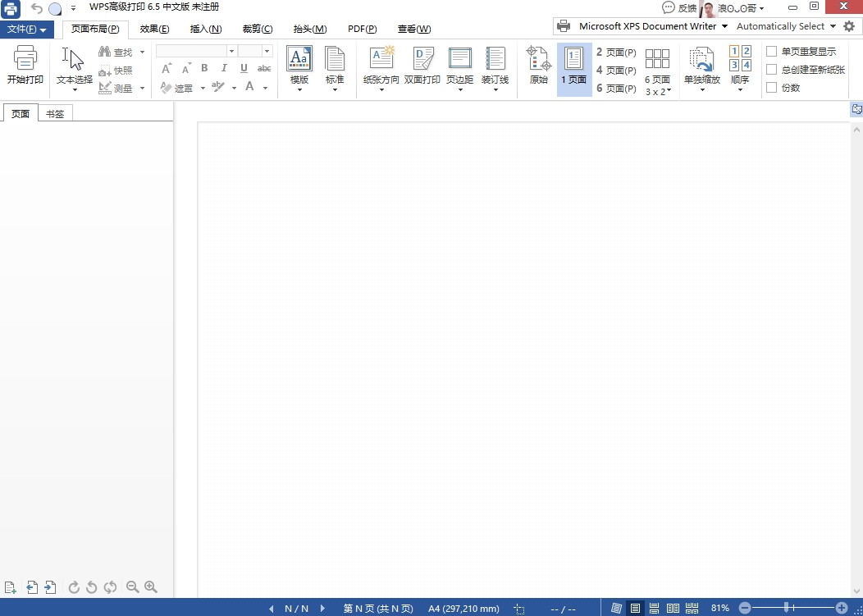Viewport: 863px width, 616px height.
Task: Click the rotate counterclockwise icon in sidebar
Action: (x=92, y=587)
